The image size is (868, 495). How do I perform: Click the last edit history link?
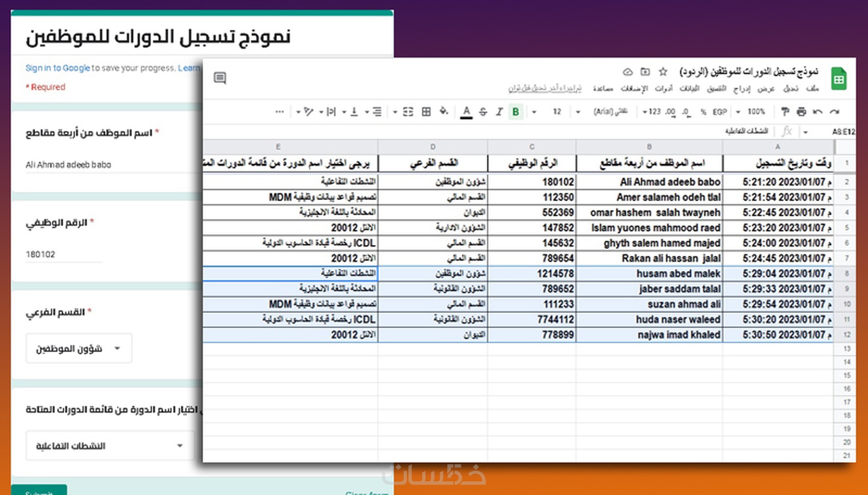(545, 88)
